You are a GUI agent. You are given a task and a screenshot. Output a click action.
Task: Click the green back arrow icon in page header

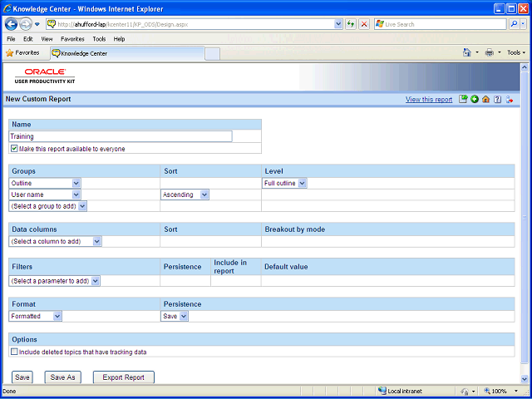(475, 99)
